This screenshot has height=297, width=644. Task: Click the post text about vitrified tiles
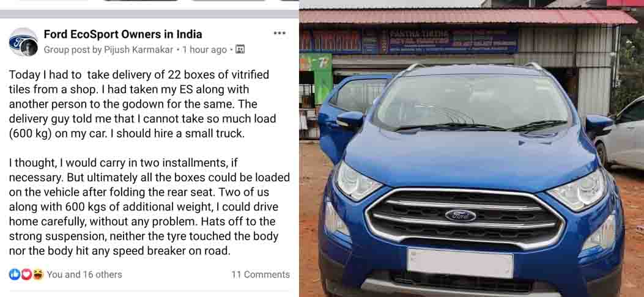(x=149, y=163)
